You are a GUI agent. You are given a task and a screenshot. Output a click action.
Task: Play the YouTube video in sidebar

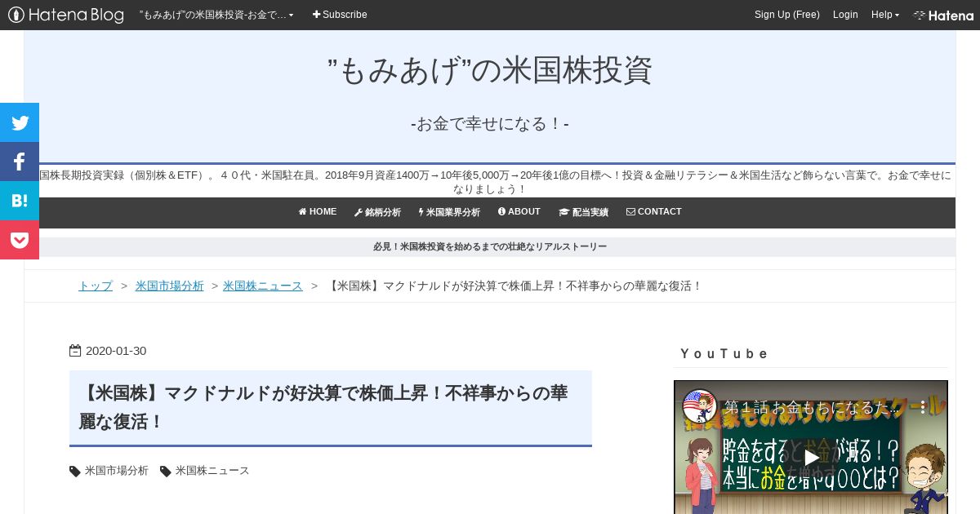(x=811, y=457)
